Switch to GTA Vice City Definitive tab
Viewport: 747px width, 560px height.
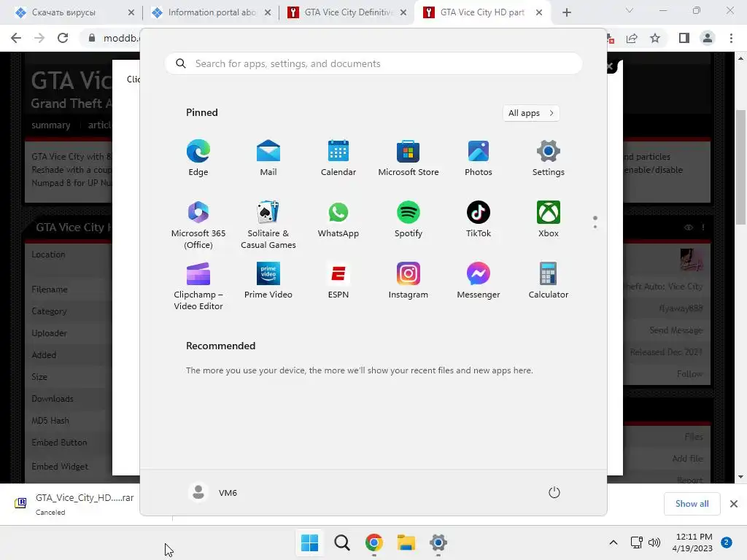(x=348, y=12)
